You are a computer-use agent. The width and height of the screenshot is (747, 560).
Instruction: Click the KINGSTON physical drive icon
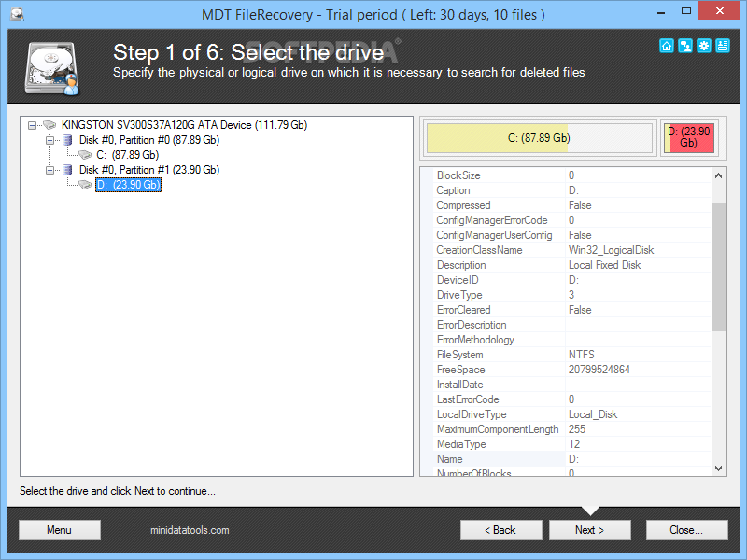[x=49, y=125]
